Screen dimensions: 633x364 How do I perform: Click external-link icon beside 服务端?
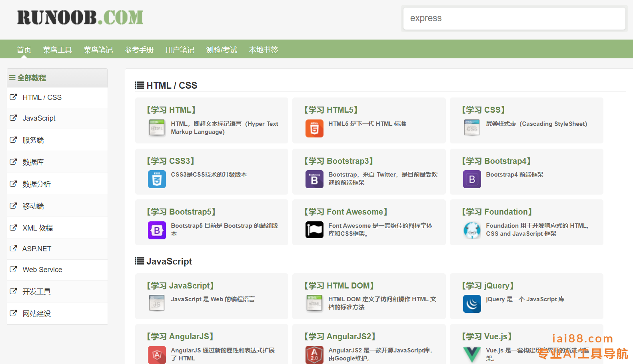pos(14,140)
